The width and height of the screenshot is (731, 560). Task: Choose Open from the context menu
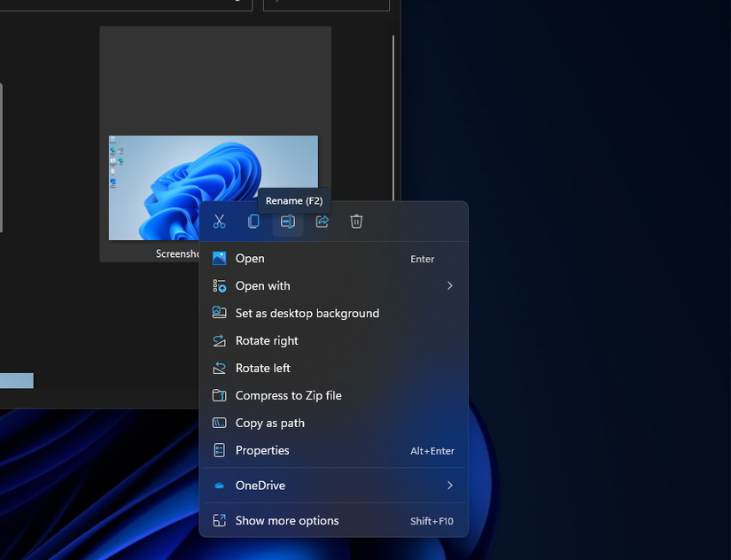click(x=251, y=258)
